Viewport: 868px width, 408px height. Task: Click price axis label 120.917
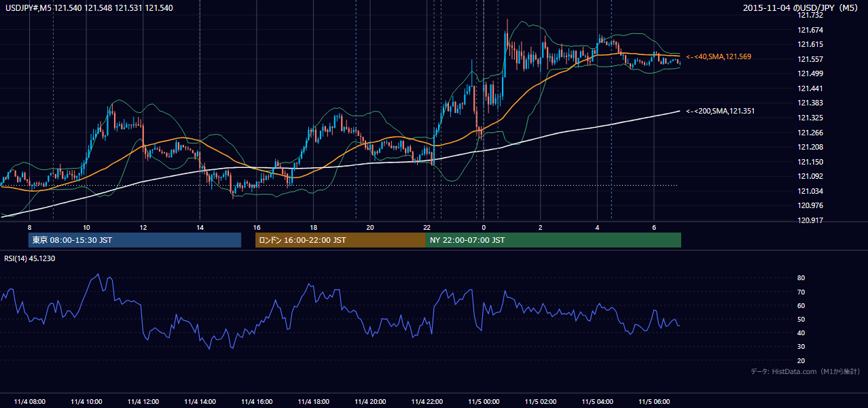click(810, 220)
